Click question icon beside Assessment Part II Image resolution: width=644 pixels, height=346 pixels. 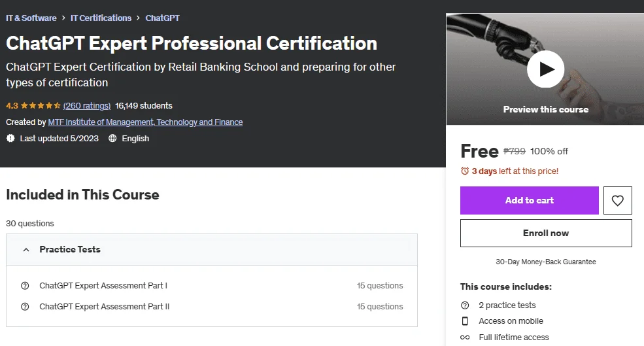point(25,307)
